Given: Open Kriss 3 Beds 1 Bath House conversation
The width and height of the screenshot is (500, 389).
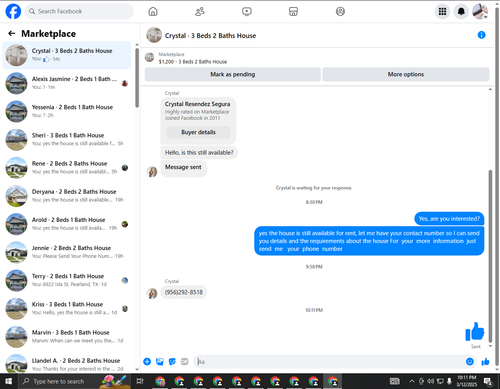Looking at the screenshot, I should pos(67,308).
